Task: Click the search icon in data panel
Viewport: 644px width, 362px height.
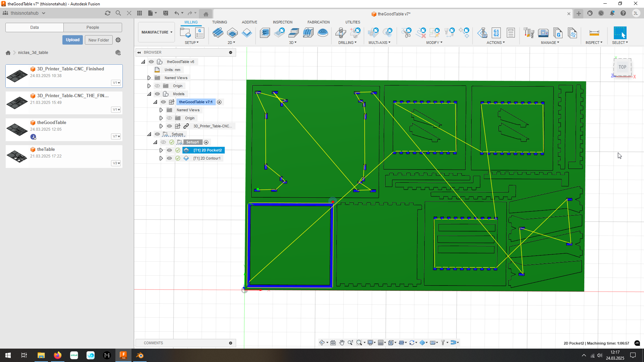Action: click(x=118, y=13)
